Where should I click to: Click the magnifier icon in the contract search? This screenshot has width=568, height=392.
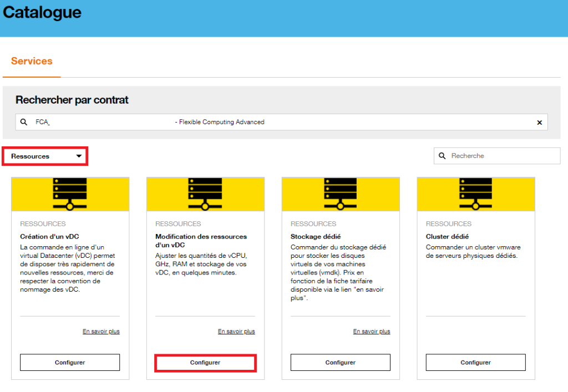click(23, 122)
